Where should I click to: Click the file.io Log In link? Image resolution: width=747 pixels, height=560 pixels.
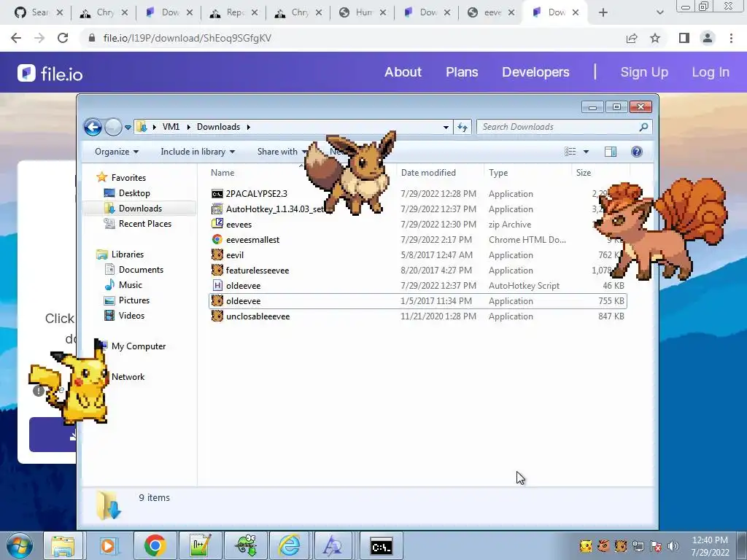(x=711, y=72)
